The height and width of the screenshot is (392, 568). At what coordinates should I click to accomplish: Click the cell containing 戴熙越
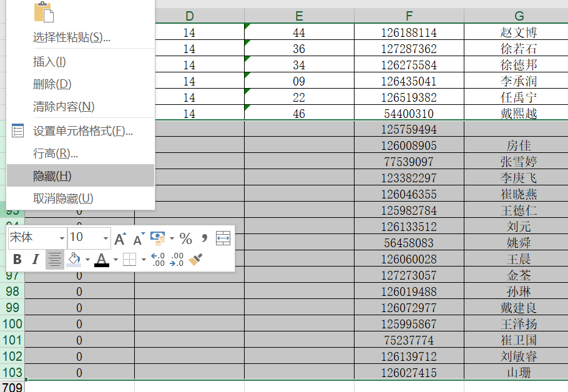click(516, 114)
